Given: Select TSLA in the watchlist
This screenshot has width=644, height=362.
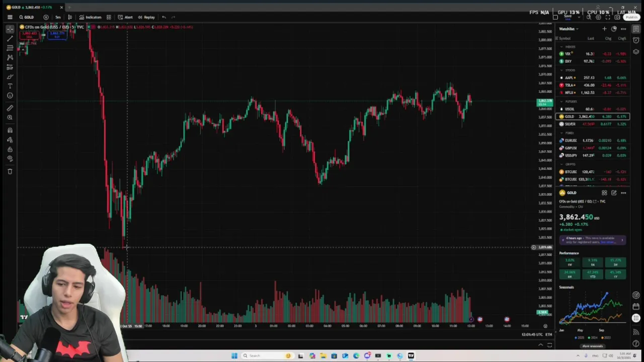Looking at the screenshot, I should (593, 85).
